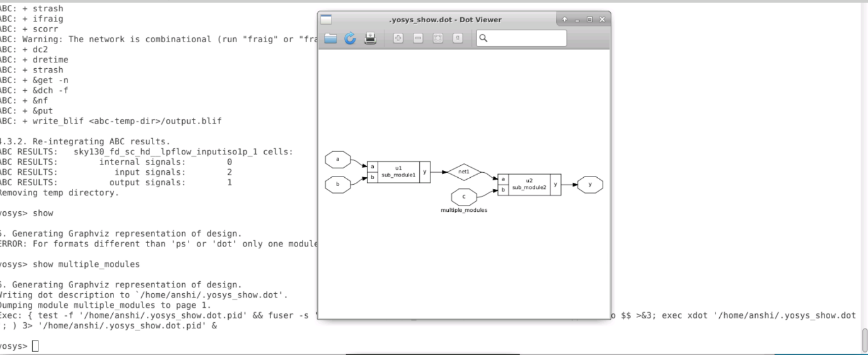Click the 'output signals: 1' result line

pyautogui.click(x=115, y=183)
